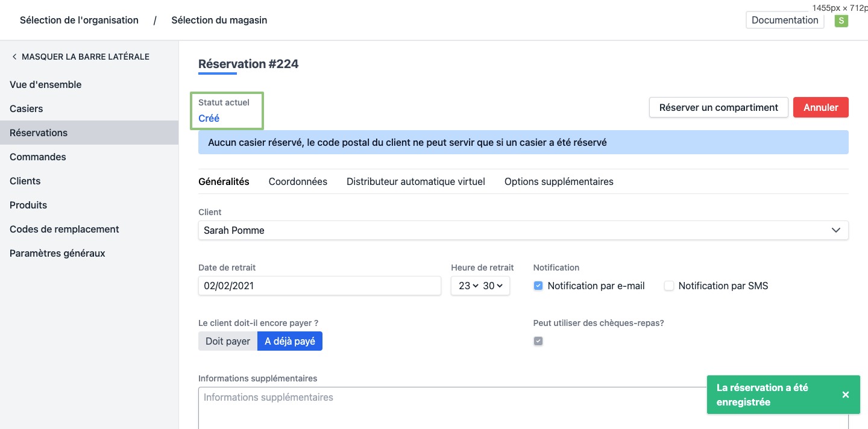The width and height of the screenshot is (868, 429).
Task: Collapse sidebar using the left chevron icon
Action: (x=14, y=57)
